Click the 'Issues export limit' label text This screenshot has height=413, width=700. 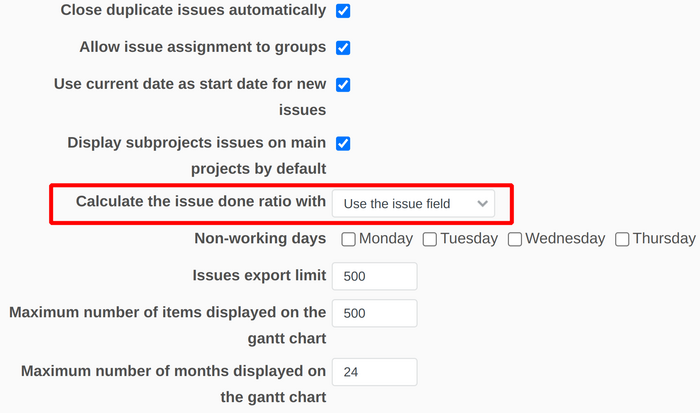click(x=259, y=276)
